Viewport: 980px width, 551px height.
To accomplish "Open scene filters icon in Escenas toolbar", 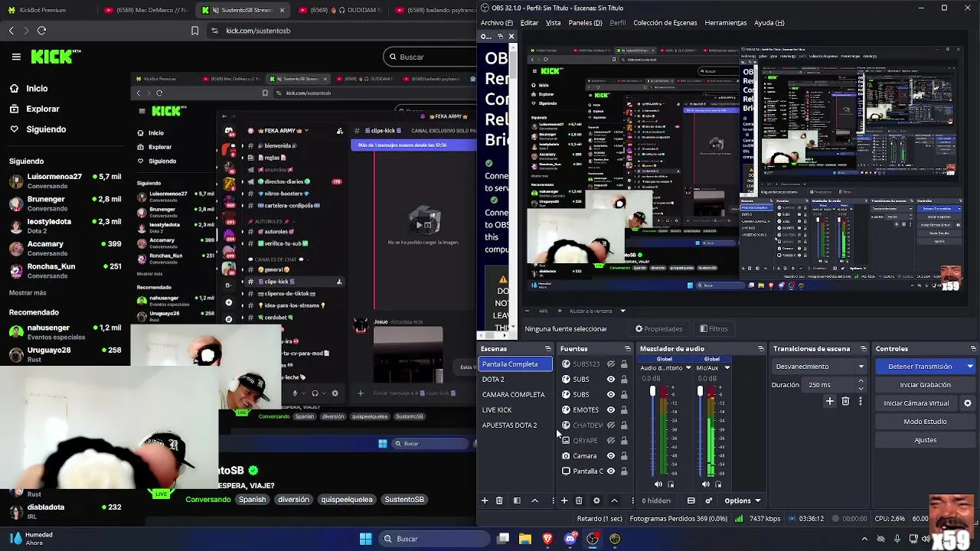I will click(x=517, y=500).
